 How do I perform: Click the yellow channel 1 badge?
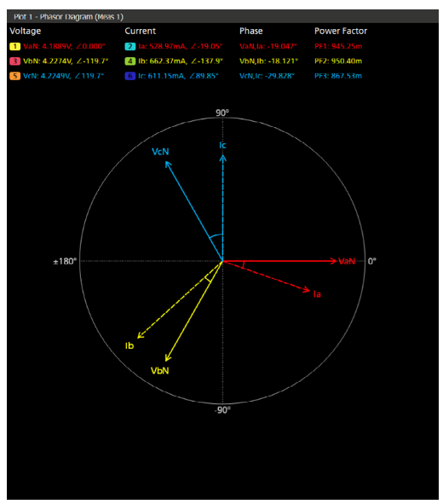click(x=14, y=46)
